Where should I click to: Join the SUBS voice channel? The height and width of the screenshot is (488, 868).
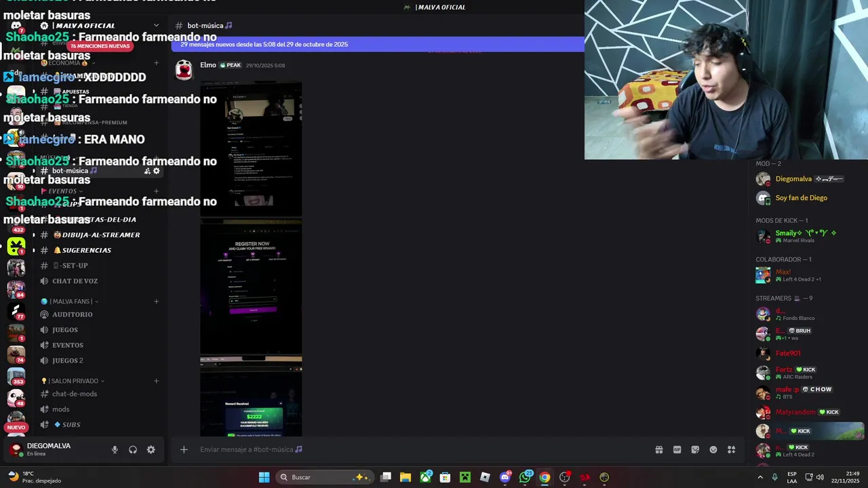click(100, 425)
